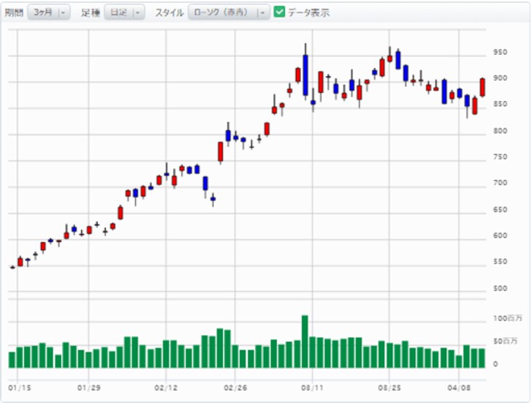Expand the 足種 日足 dropdown
This screenshot has height=403, width=532.
pyautogui.click(x=124, y=12)
